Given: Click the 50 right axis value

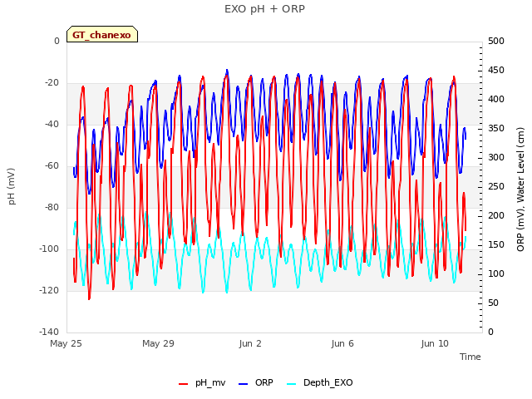Looking at the screenshot, I should pyautogui.click(x=493, y=303).
